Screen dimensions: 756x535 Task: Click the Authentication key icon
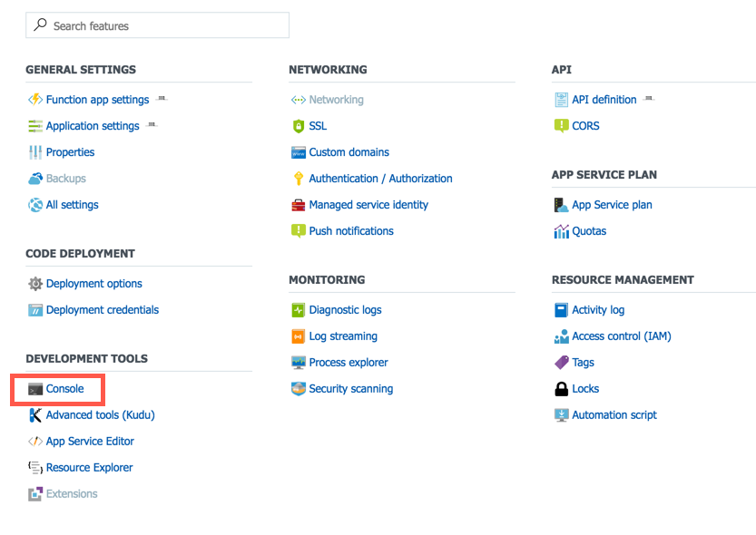coord(299,179)
